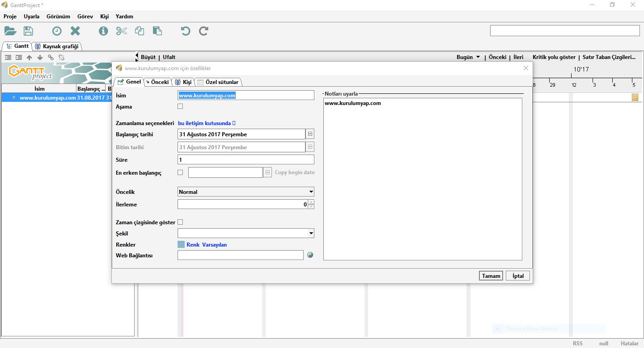Copy with the double-page toolbar icon

(140, 31)
